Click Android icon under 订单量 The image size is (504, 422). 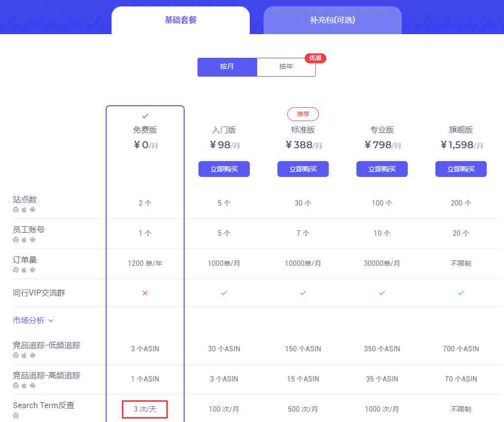pyautogui.click(x=33, y=270)
